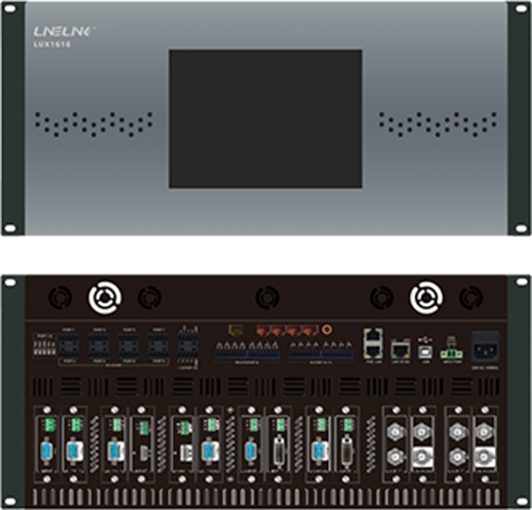Click the green power terminal beside USB
The image size is (532, 510).
[x=452, y=354]
